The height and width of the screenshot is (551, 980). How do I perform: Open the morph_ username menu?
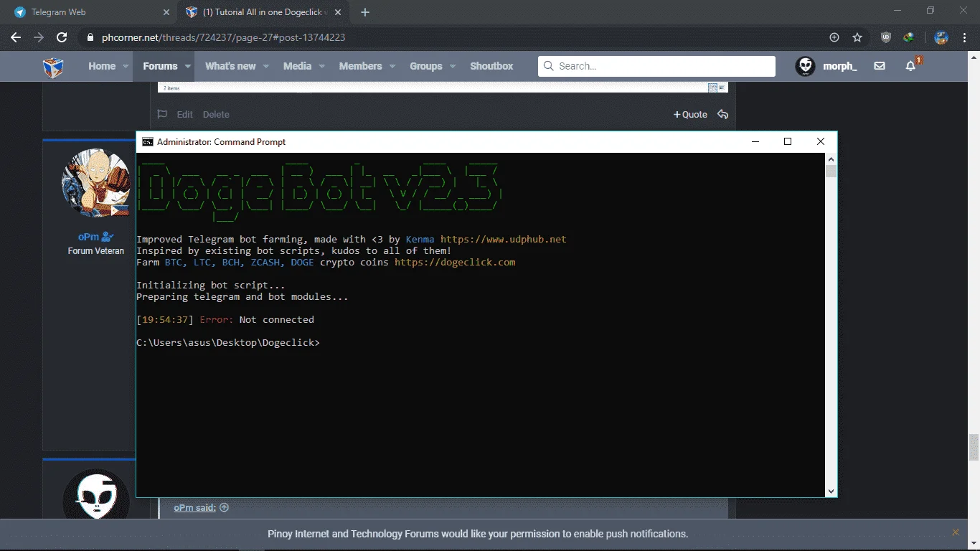point(840,66)
